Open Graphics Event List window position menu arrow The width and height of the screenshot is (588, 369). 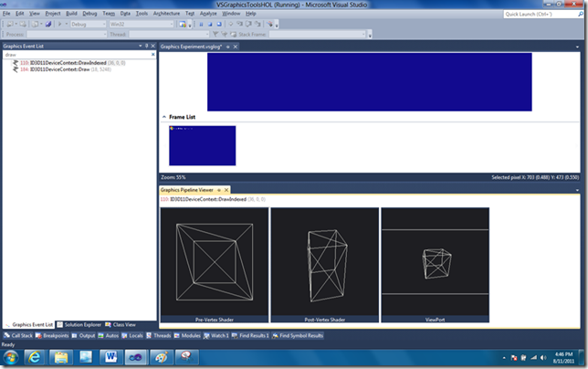tap(141, 46)
